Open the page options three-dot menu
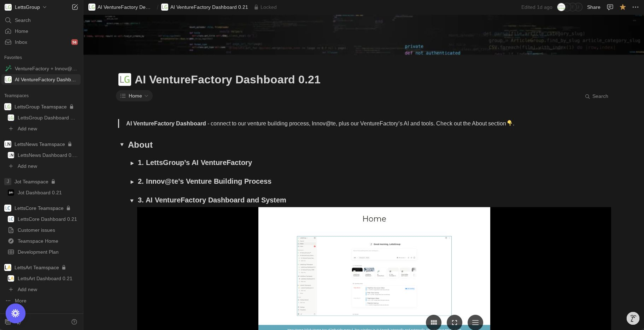644x330 pixels. (636, 7)
